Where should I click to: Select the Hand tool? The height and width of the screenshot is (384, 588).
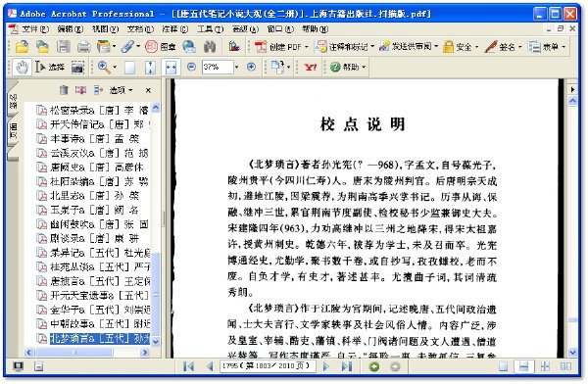[x=22, y=68]
